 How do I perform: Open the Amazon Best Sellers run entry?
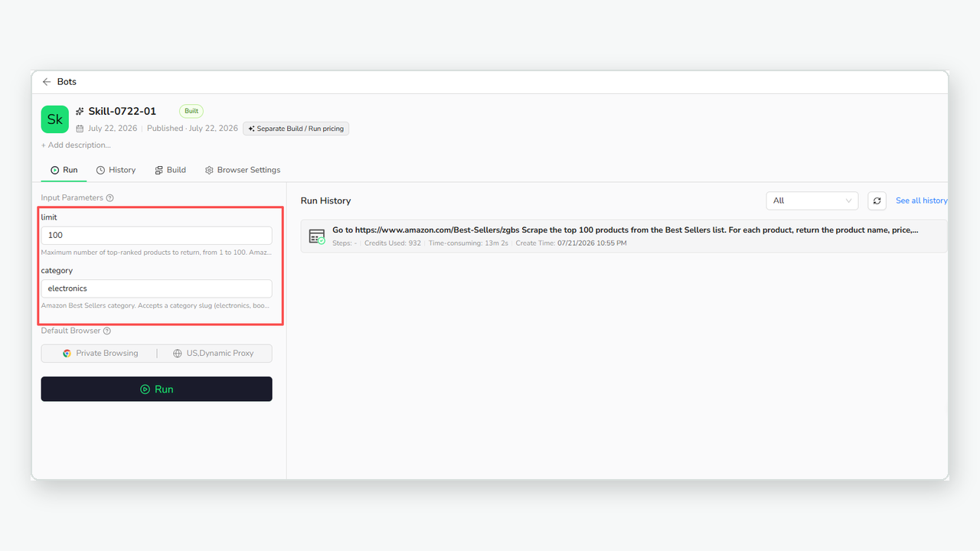624,236
